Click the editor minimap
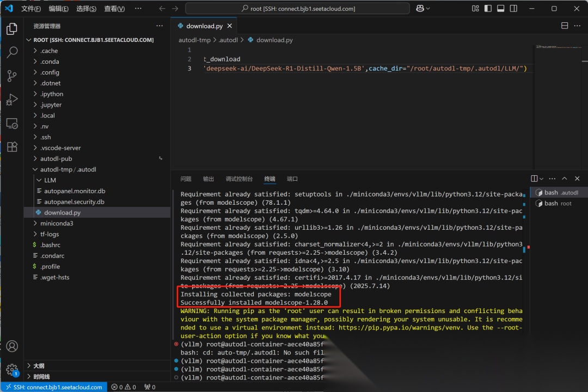 [x=559, y=107]
